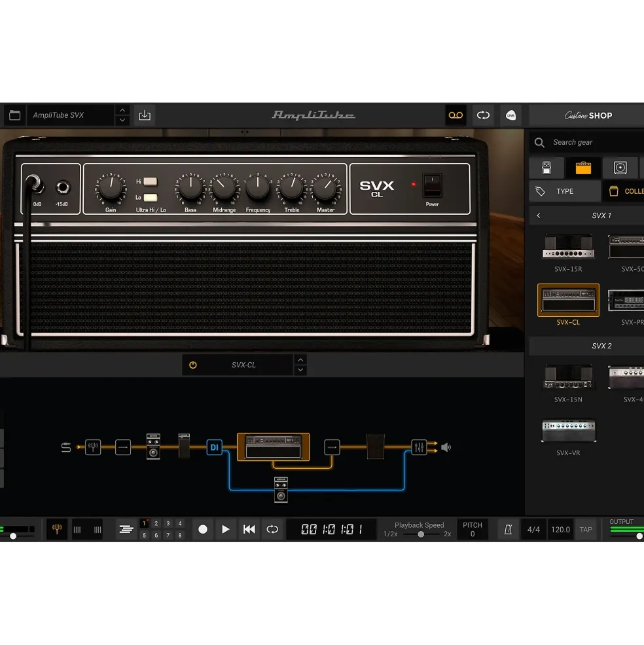Viewport: 644px width, 645px height.
Task: Rewind to start button
Action: click(249, 529)
